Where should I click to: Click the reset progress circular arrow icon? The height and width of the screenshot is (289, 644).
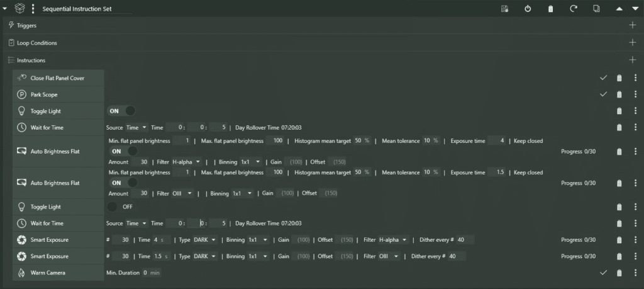pyautogui.click(x=573, y=9)
